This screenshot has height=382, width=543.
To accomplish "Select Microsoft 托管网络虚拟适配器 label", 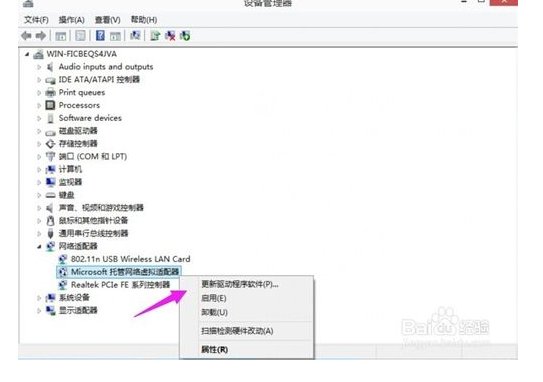I will tap(125, 272).
